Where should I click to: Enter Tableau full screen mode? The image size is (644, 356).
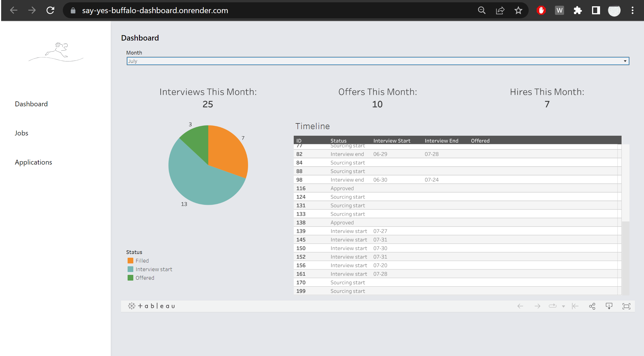coord(626,306)
